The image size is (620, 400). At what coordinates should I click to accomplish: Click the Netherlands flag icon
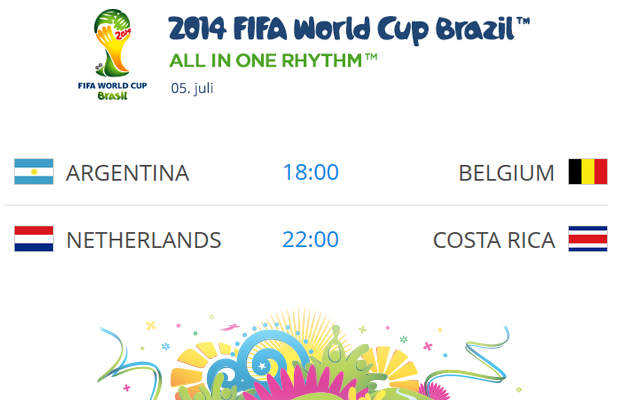coord(33,239)
